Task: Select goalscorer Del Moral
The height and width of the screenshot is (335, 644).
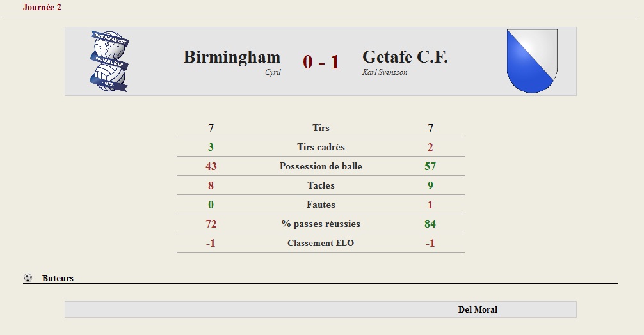Action: pos(478,309)
